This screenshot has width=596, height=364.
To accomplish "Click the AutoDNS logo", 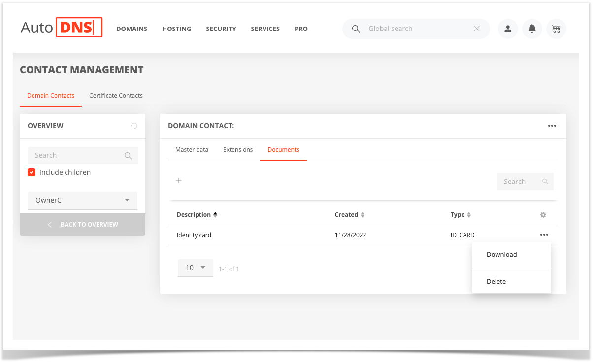I will point(62,28).
